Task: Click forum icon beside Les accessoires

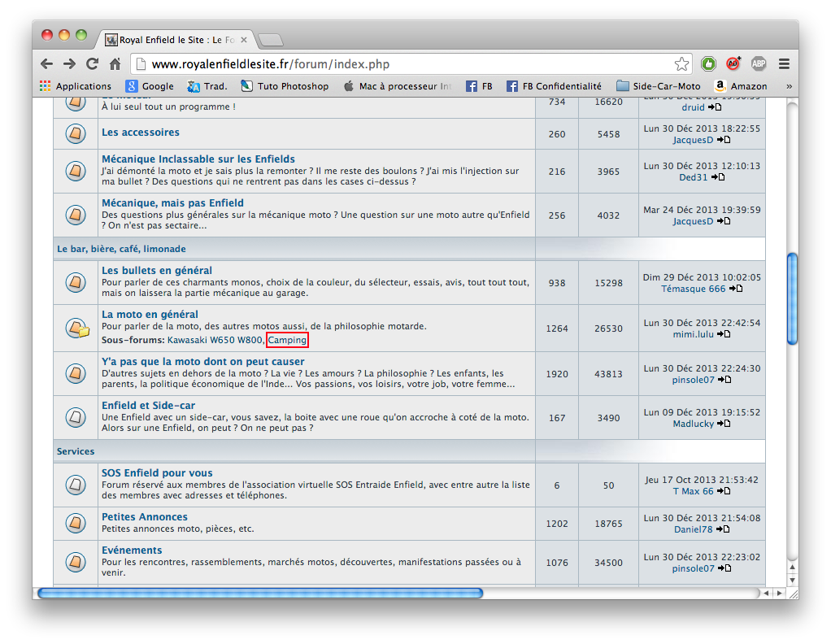Action: 75,133
